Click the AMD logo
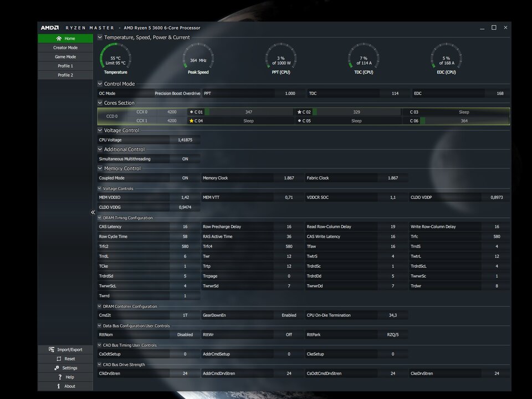532x399 pixels. (50, 28)
